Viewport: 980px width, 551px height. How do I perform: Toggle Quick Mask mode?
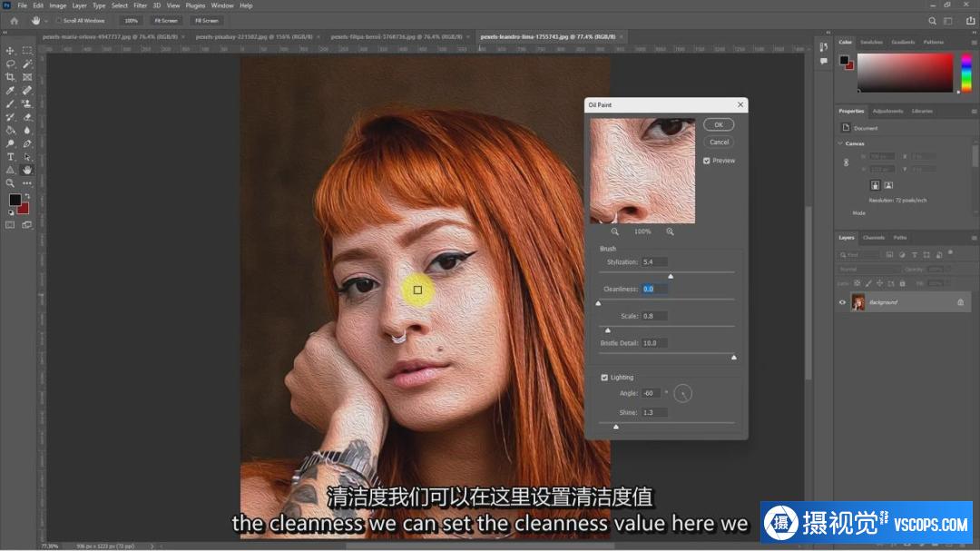[10, 224]
